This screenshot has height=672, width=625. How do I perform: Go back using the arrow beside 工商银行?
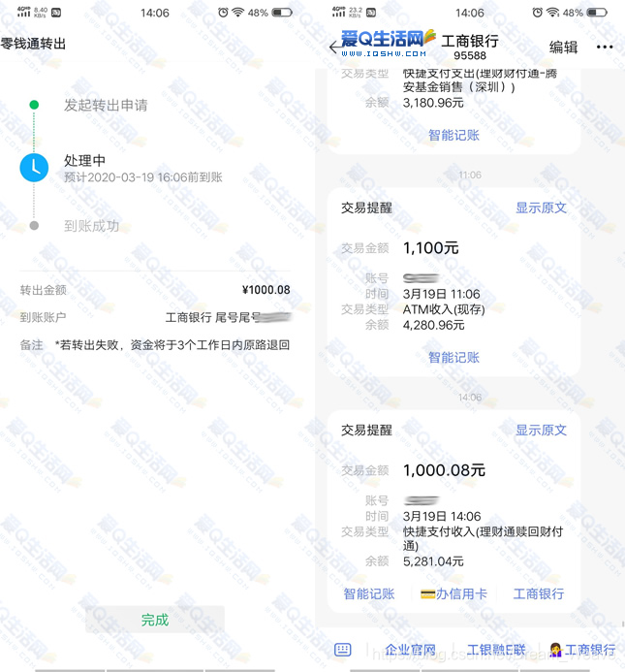click(334, 48)
